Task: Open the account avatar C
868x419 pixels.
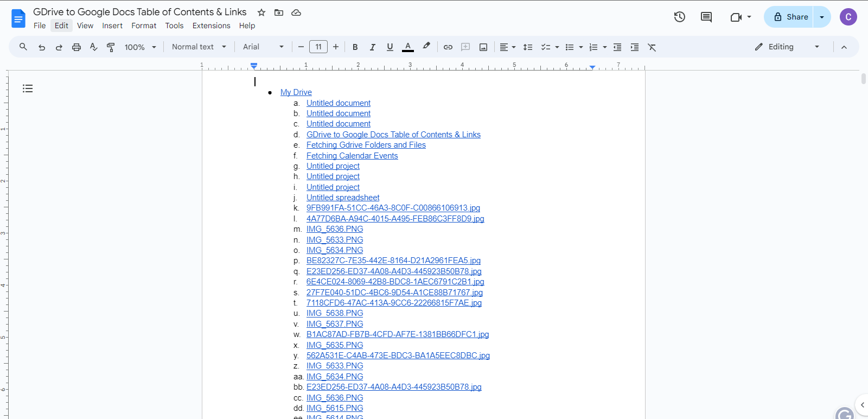Action: point(848,17)
